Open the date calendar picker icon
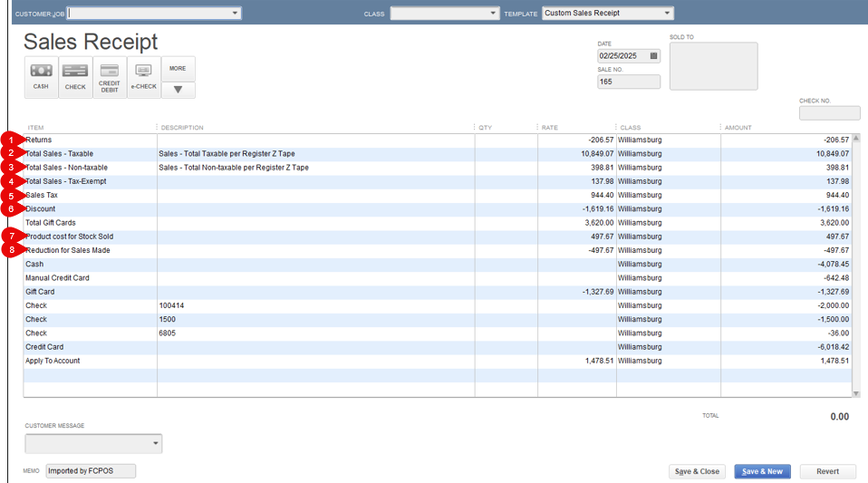This screenshot has width=868, height=483. 654,56
